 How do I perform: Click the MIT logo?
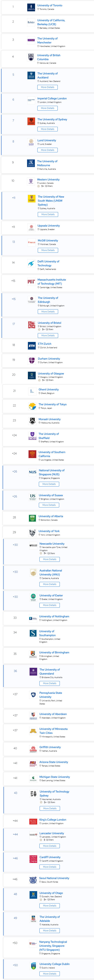[31, 282]
